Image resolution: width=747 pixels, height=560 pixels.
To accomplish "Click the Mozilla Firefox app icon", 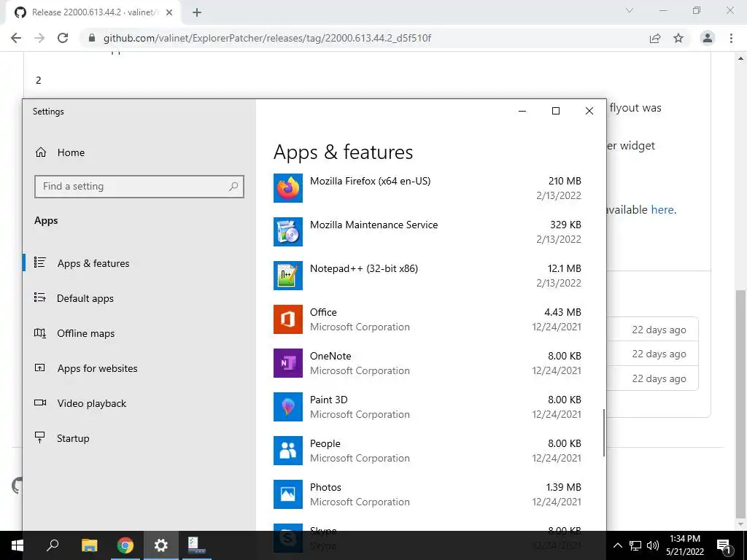I will (287, 188).
